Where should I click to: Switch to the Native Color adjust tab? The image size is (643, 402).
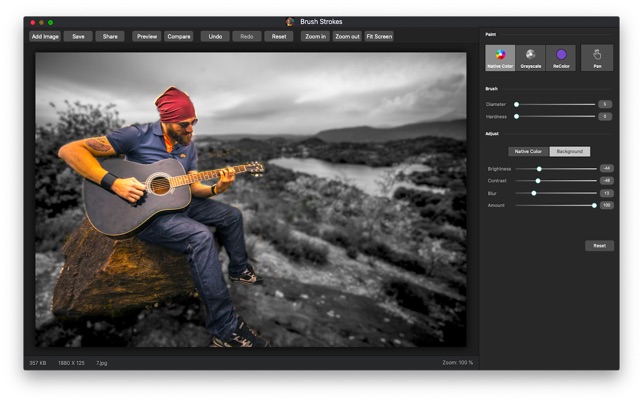click(528, 152)
